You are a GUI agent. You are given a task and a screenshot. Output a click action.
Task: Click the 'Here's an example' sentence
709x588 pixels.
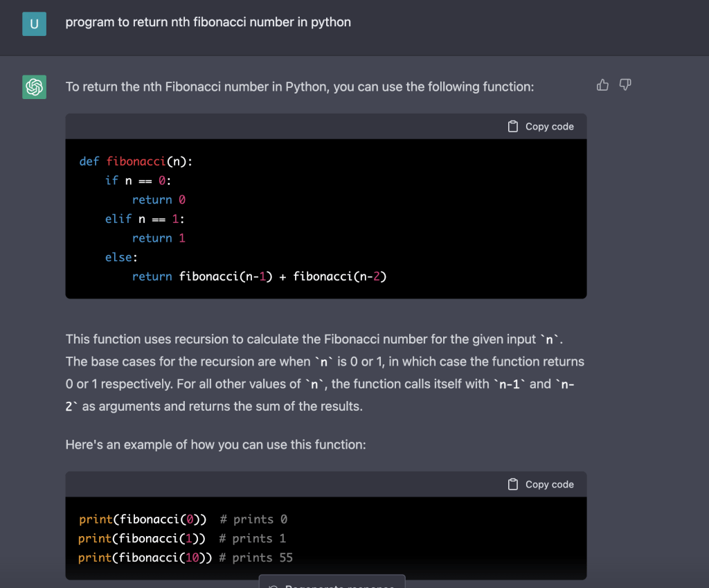click(215, 445)
